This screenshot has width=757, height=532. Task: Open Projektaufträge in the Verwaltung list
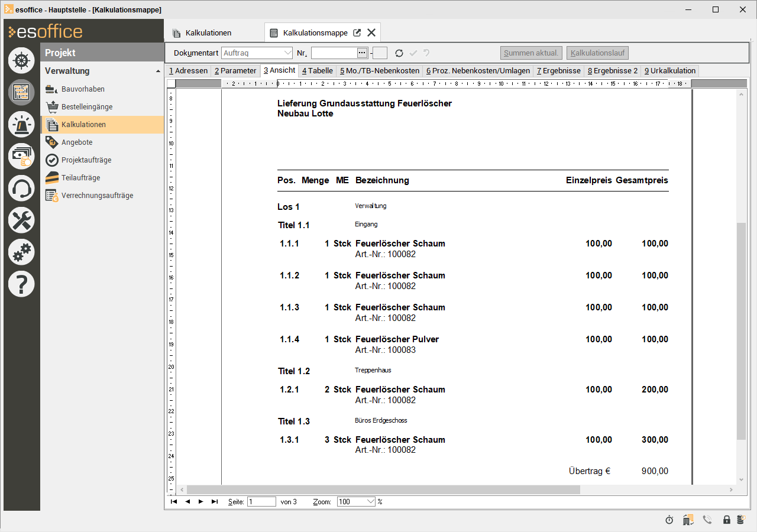click(86, 160)
